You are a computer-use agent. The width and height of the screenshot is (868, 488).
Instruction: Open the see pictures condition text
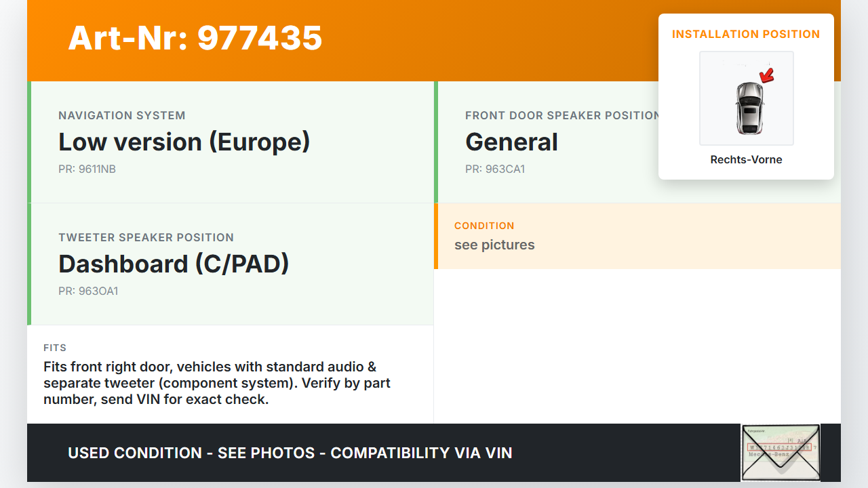[494, 245]
